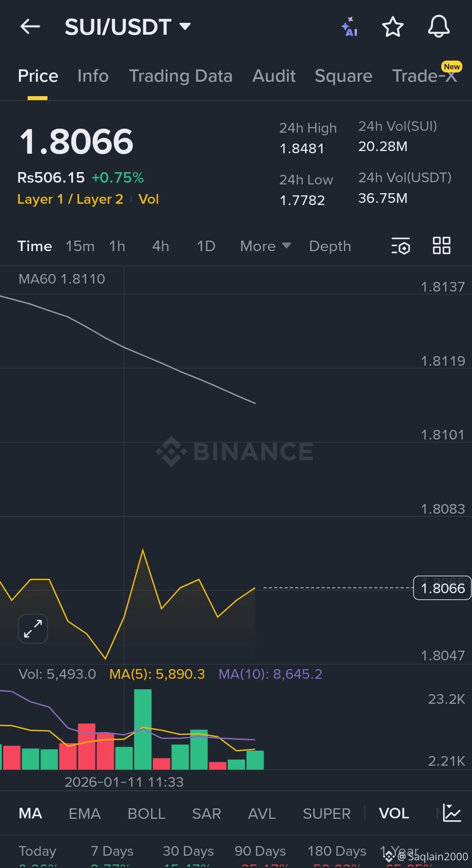Screen dimensions: 472x868
Task: Open the AI assistant sparkle icon
Action: [350, 27]
